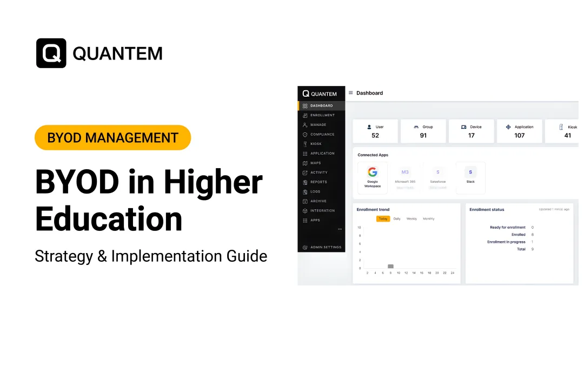The height and width of the screenshot is (392, 584).
Task: Click the Manage person icon in sidebar
Action: coord(305,125)
